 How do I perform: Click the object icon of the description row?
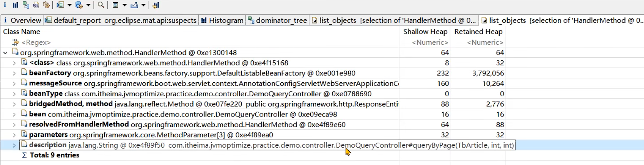[24, 145]
